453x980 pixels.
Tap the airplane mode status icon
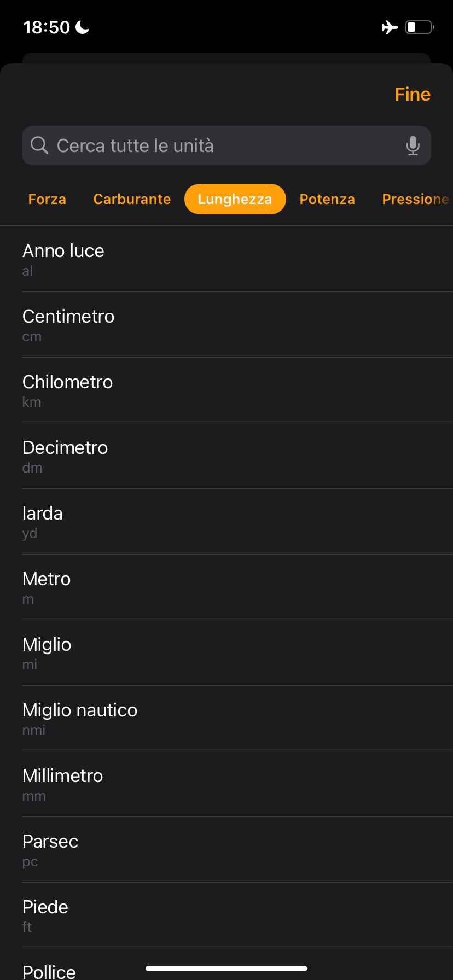point(390,27)
